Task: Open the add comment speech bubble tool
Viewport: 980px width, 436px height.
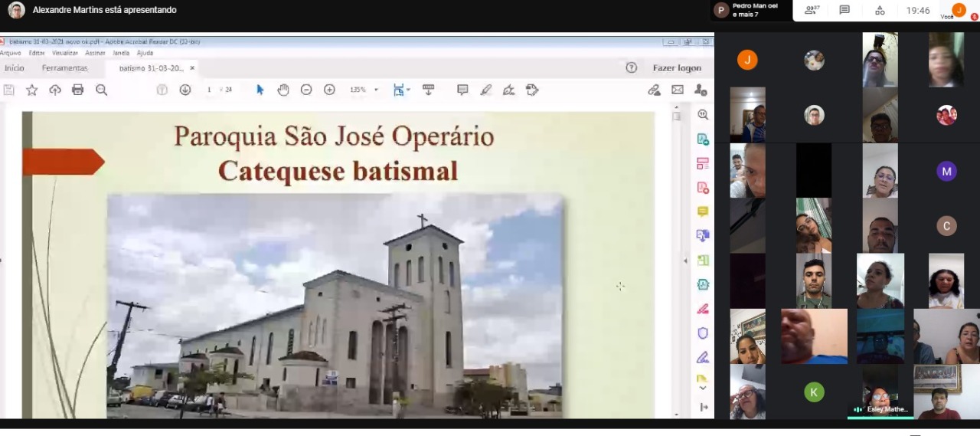Action: pyautogui.click(x=462, y=90)
